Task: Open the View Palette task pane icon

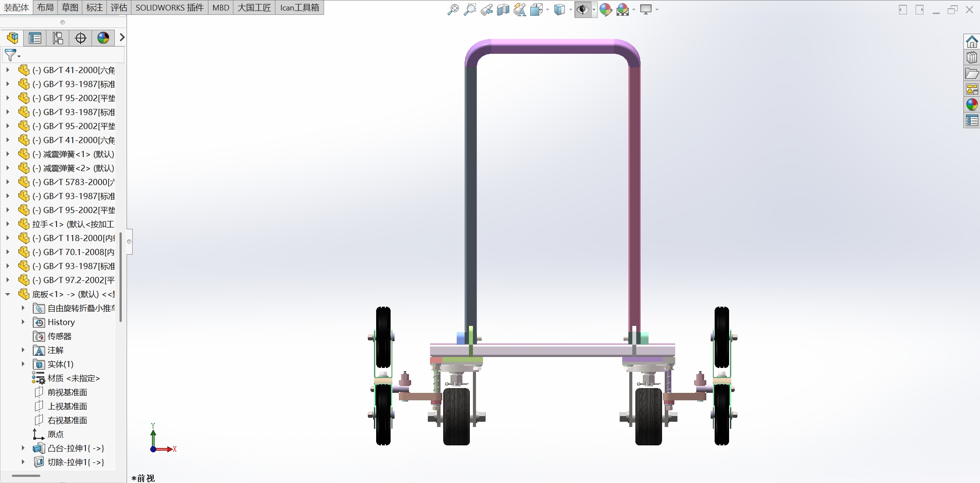Action: pyautogui.click(x=972, y=89)
